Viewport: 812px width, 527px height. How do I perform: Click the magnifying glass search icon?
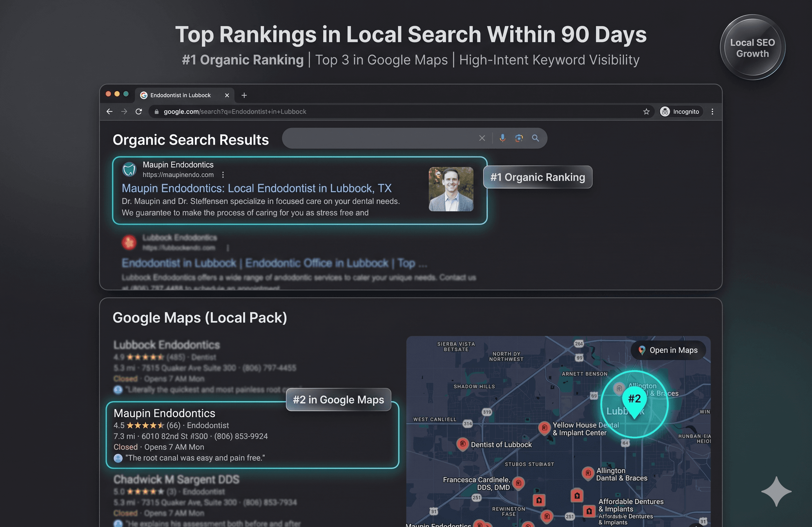point(535,138)
